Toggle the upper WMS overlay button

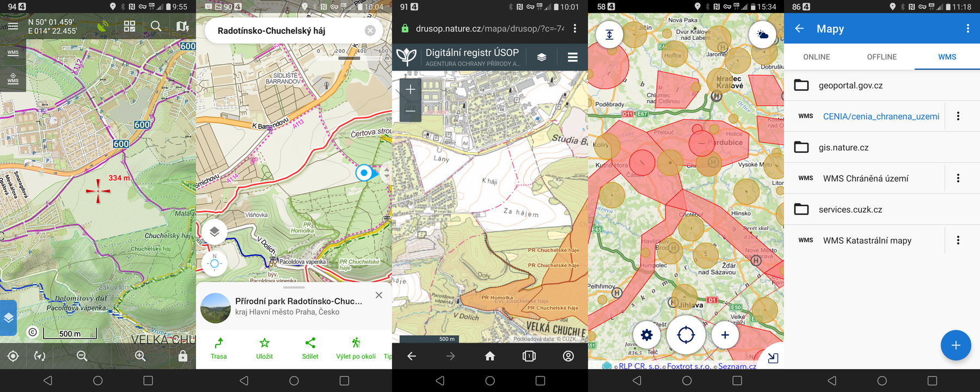pyautogui.click(x=13, y=53)
